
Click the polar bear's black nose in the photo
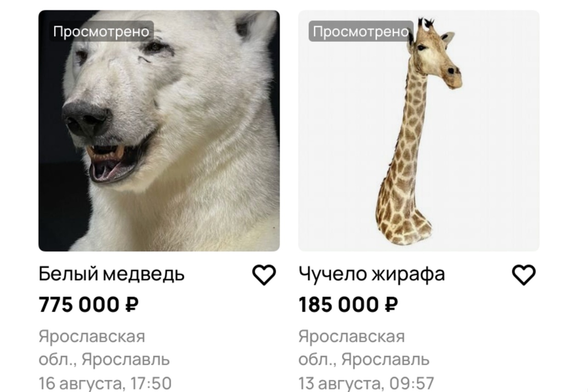click(87, 118)
